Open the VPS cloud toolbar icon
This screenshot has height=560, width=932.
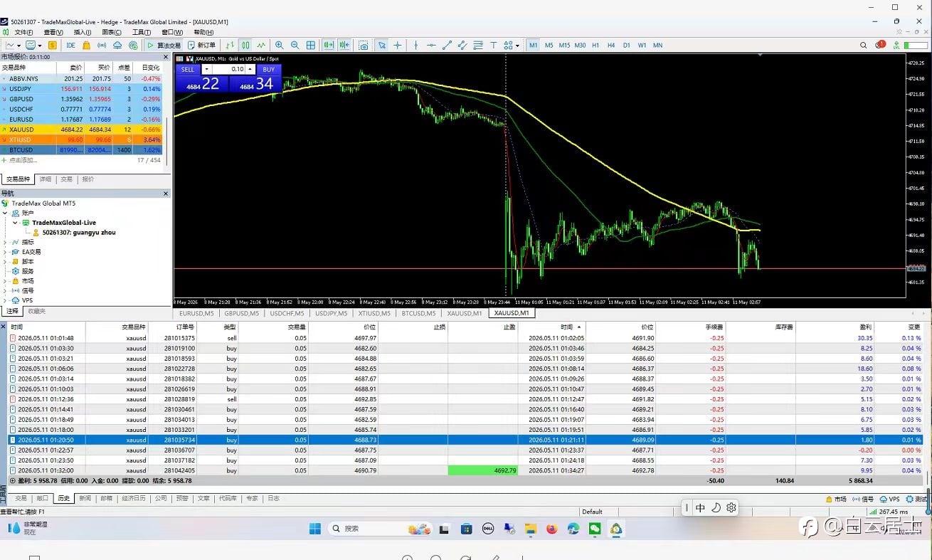[117, 45]
